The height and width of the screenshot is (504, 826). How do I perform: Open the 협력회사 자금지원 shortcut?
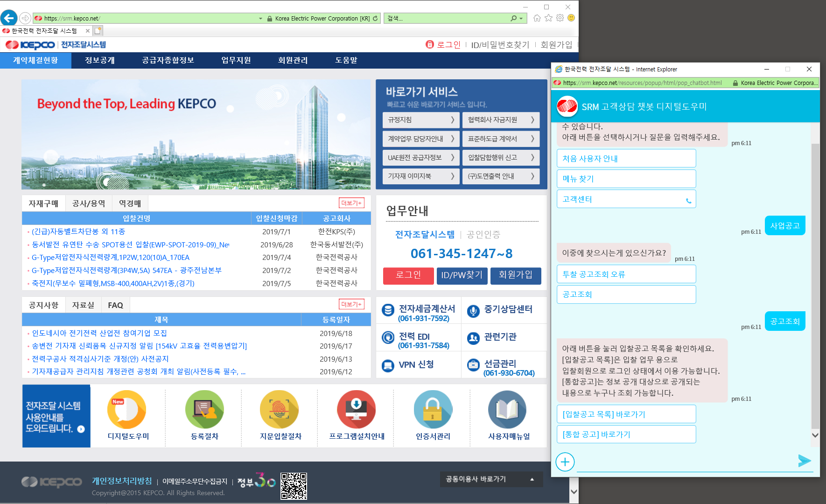coord(501,120)
